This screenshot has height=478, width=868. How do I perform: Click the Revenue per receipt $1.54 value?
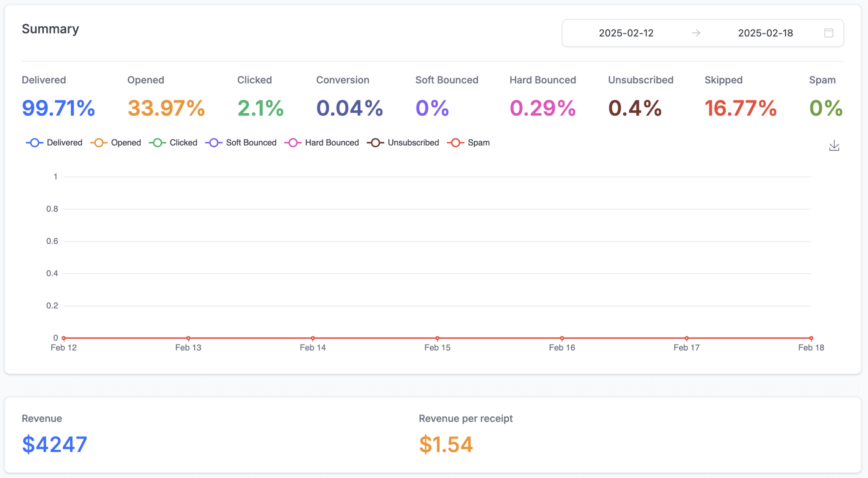pos(446,444)
